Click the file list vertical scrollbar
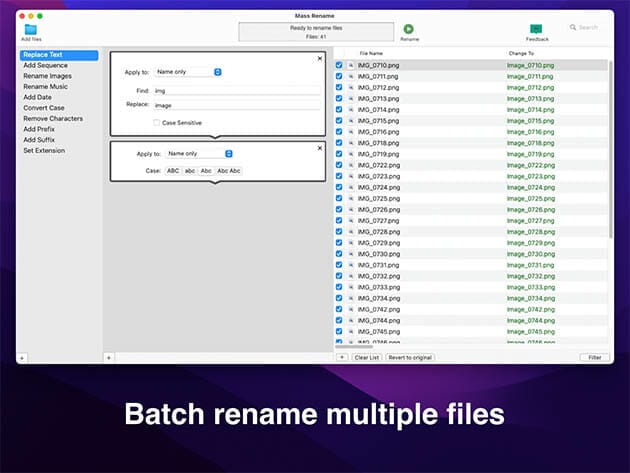 (611, 150)
